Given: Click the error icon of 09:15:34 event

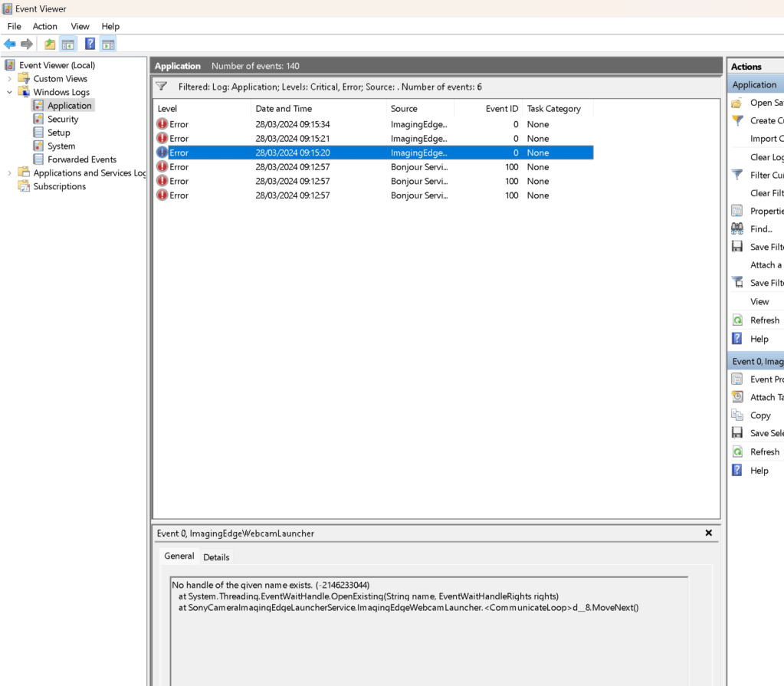Looking at the screenshot, I should click(162, 124).
